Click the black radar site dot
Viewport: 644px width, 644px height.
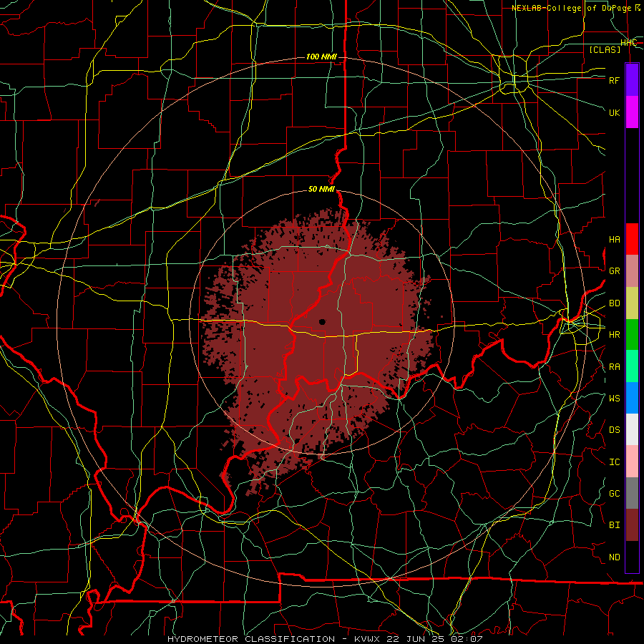322,321
